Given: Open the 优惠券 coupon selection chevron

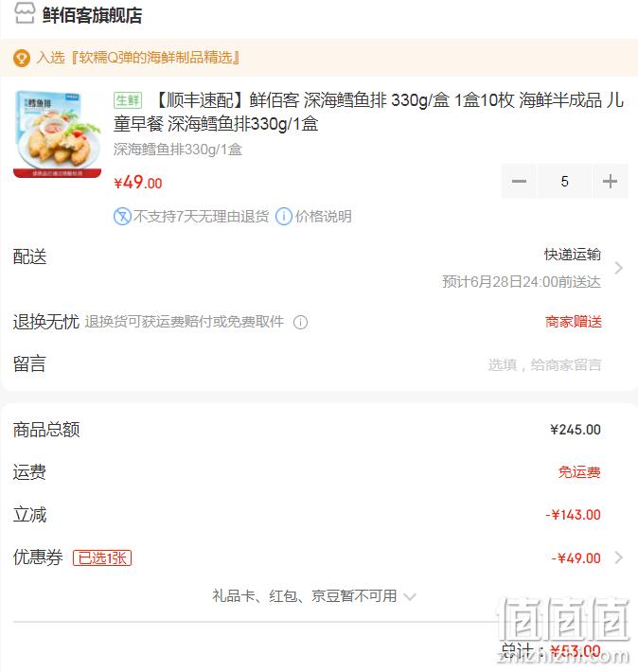Looking at the screenshot, I should coord(618,557).
